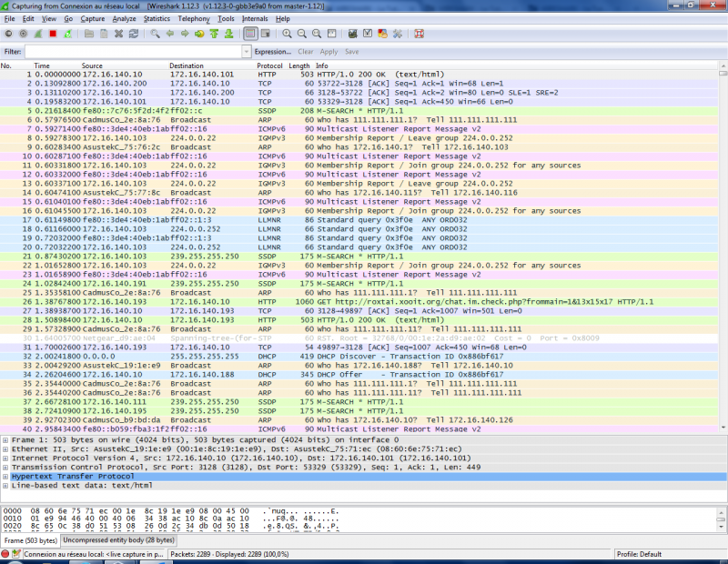Save the capture file icon
Viewport: 728px width, 564px height.
click(x=104, y=34)
